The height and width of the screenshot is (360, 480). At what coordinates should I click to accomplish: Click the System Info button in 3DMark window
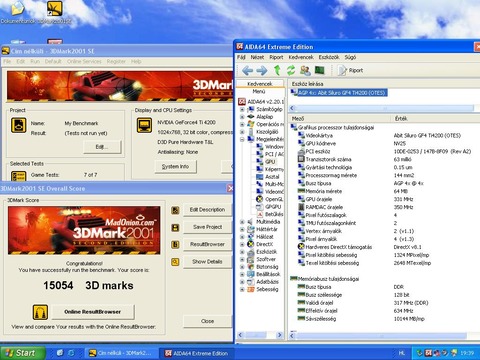175,166
